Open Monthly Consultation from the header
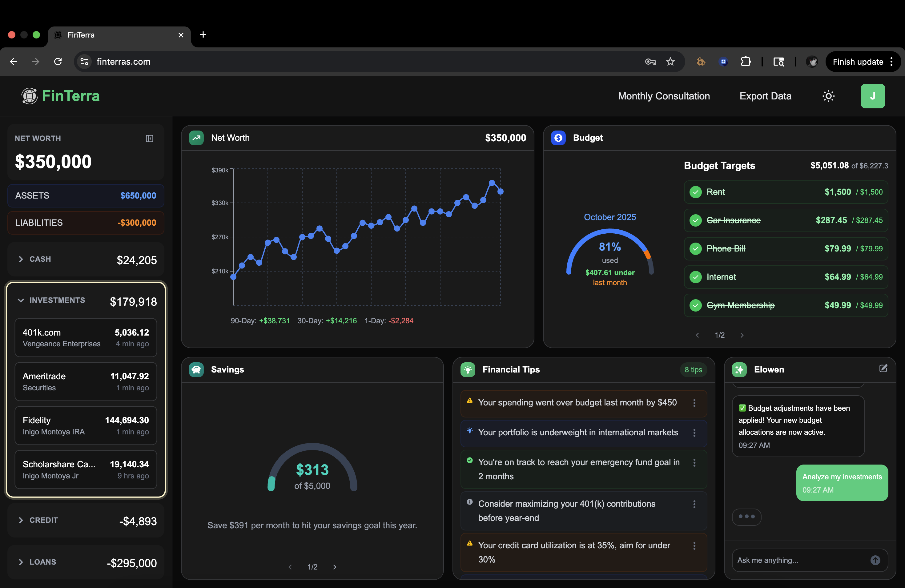Image resolution: width=905 pixels, height=588 pixels. (x=664, y=96)
